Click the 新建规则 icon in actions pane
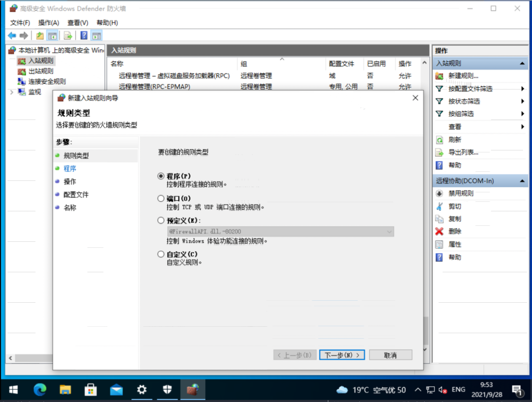The image size is (532, 402). tap(439, 76)
